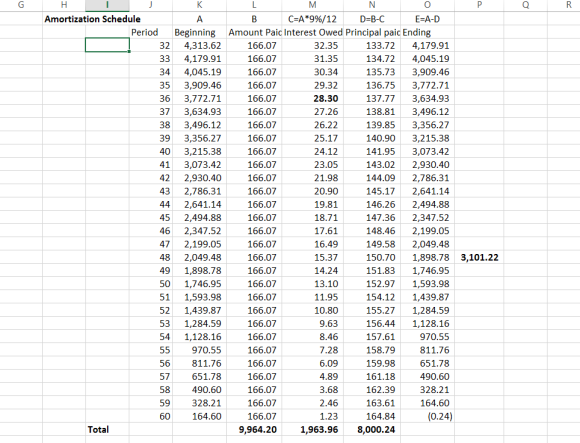Image resolution: width=580 pixels, height=443 pixels.
Task: Select total interest 1,963.96 cell
Action: pyautogui.click(x=313, y=430)
